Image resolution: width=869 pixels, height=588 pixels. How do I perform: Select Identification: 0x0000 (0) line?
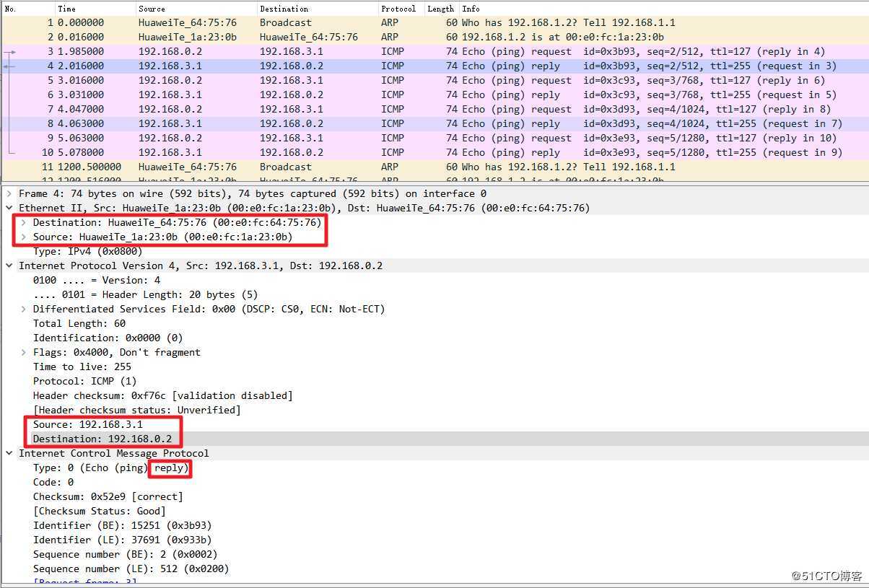pyautogui.click(x=108, y=338)
